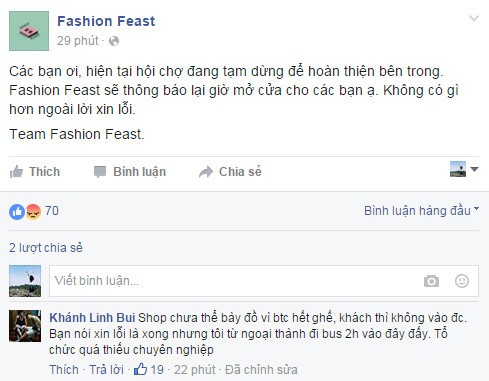Share the post via Chia sẻ
The image size is (489, 381).
click(x=230, y=172)
